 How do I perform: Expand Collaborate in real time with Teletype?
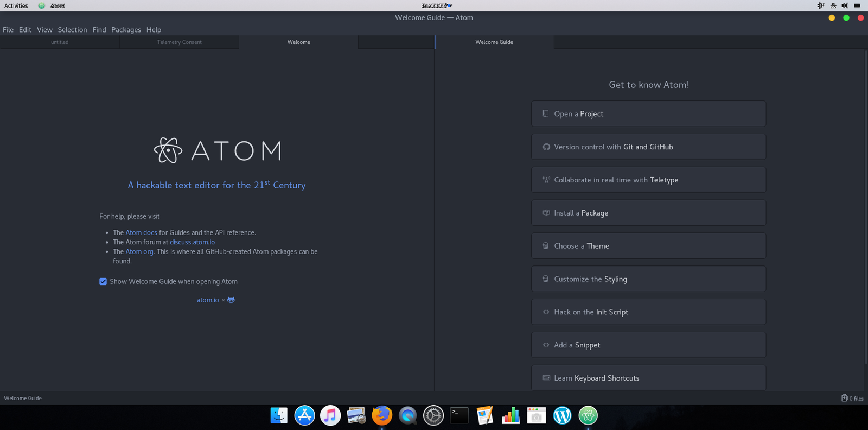[x=648, y=180]
